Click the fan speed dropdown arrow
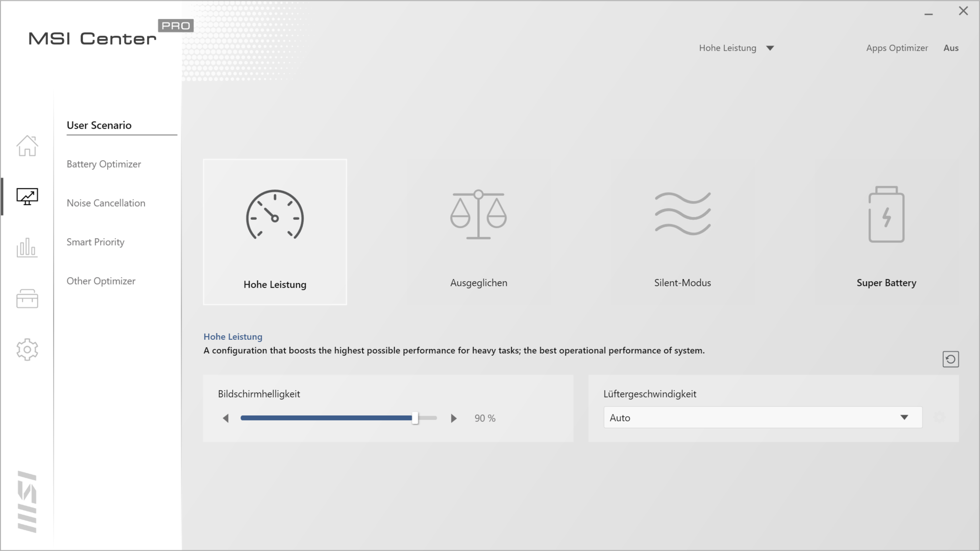Viewport: 980px width, 551px height. click(904, 418)
